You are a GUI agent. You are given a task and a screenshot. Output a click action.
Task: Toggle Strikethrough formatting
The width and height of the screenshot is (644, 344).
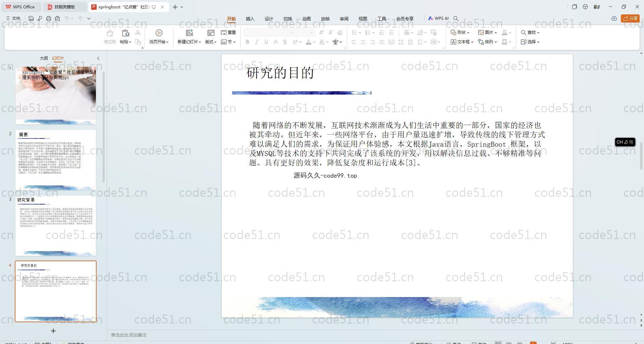[x=275, y=42]
